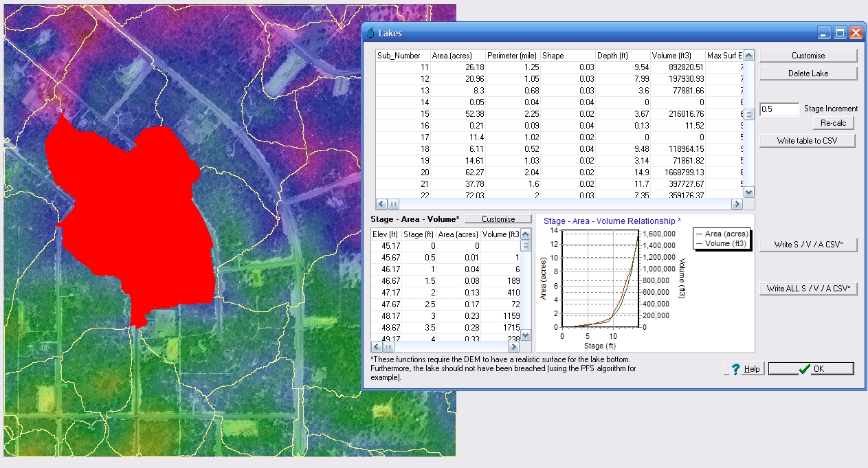Click Write S / V / A CSV button
The image size is (868, 468).
(x=808, y=245)
